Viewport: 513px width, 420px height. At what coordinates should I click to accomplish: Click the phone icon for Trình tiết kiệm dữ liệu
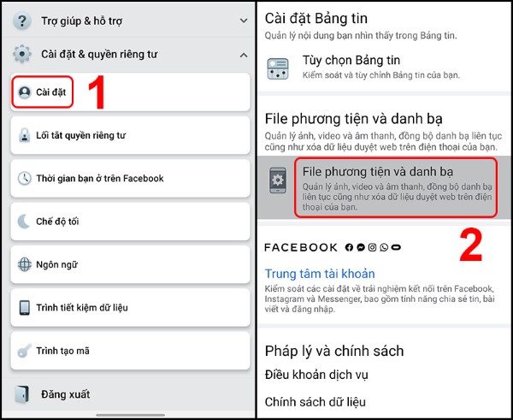pyautogui.click(x=24, y=308)
